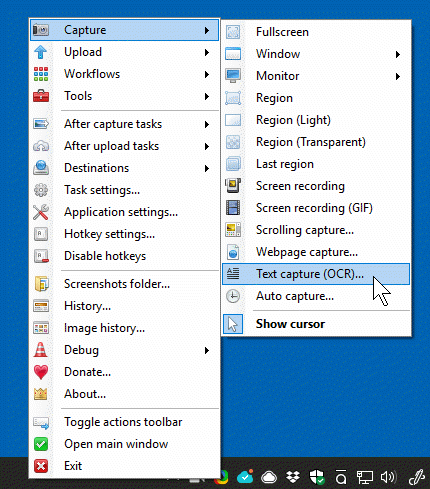Click the Screenshots folder icon
430x489 pixels.
[x=41, y=284]
